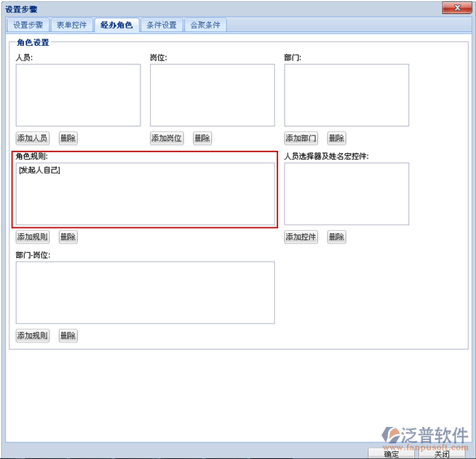The image size is (476, 459).
Task: Select the [发起人自己] role rule entry
Action: pyautogui.click(x=40, y=170)
